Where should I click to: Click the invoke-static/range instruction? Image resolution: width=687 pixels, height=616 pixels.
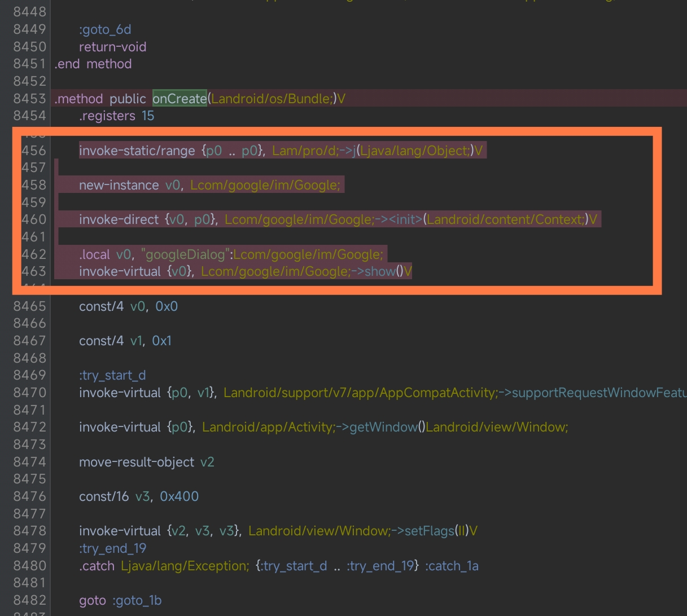[x=137, y=151]
